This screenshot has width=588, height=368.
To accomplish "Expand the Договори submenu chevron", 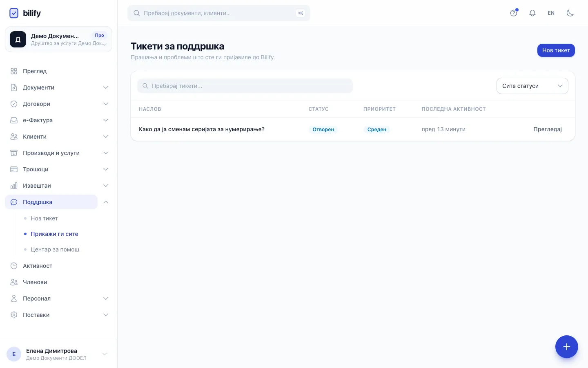I will [x=106, y=104].
